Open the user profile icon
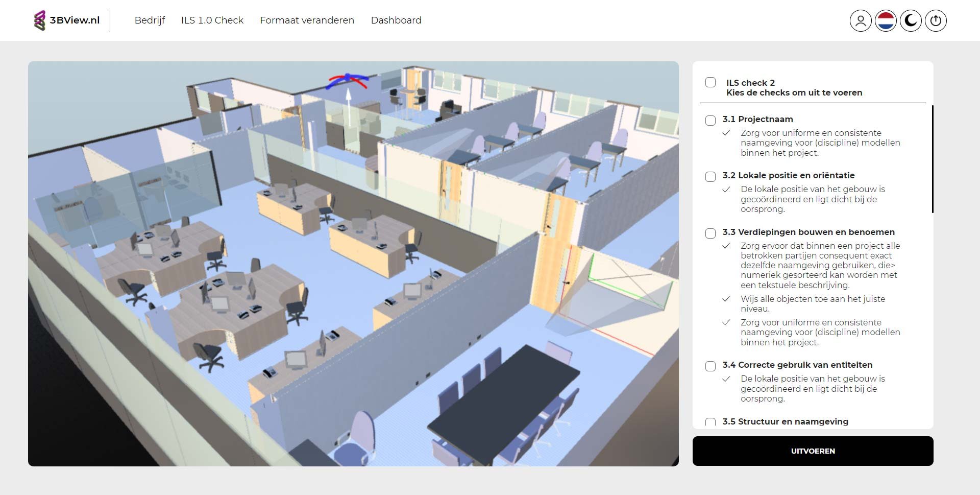 point(860,21)
